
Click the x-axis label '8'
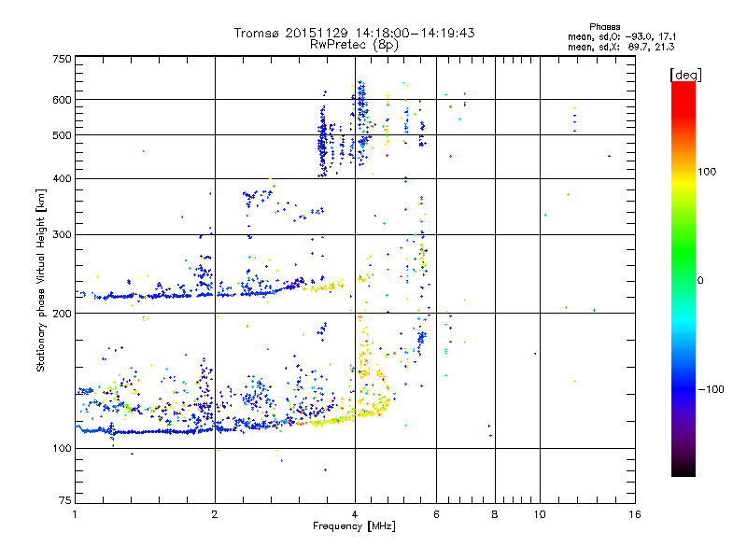pos(495,514)
